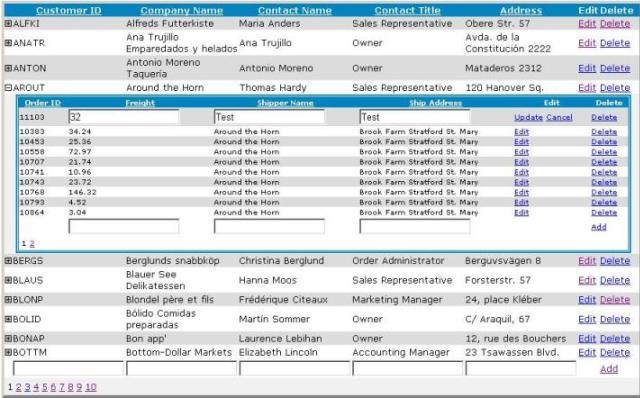Click Add link in customers footer

point(609,369)
